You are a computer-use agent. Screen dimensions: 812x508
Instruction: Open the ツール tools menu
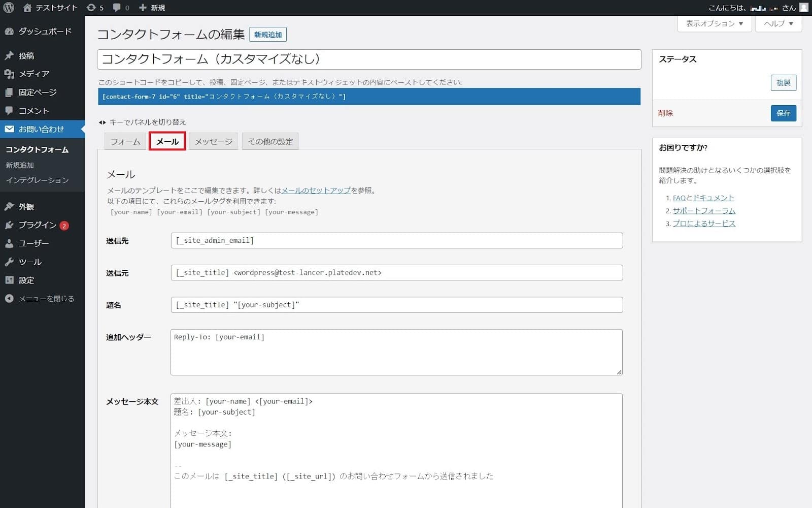pyautogui.click(x=30, y=262)
